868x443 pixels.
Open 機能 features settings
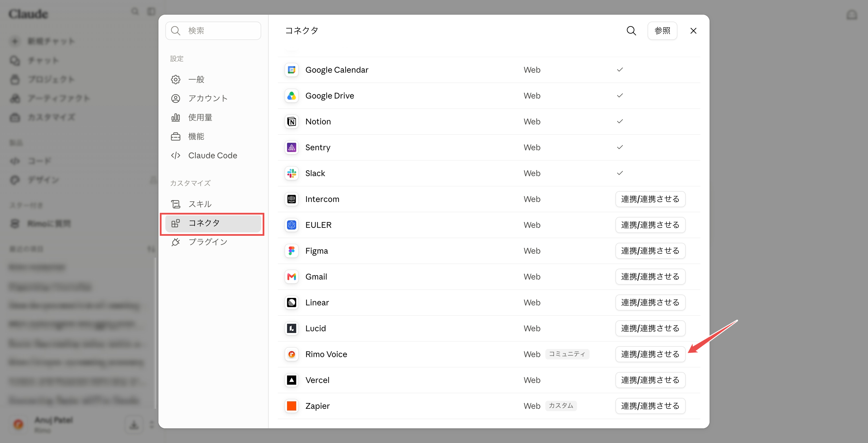pyautogui.click(x=213, y=136)
